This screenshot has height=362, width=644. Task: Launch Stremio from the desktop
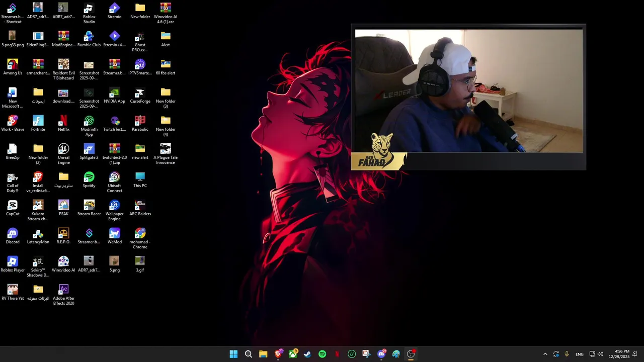tap(114, 11)
